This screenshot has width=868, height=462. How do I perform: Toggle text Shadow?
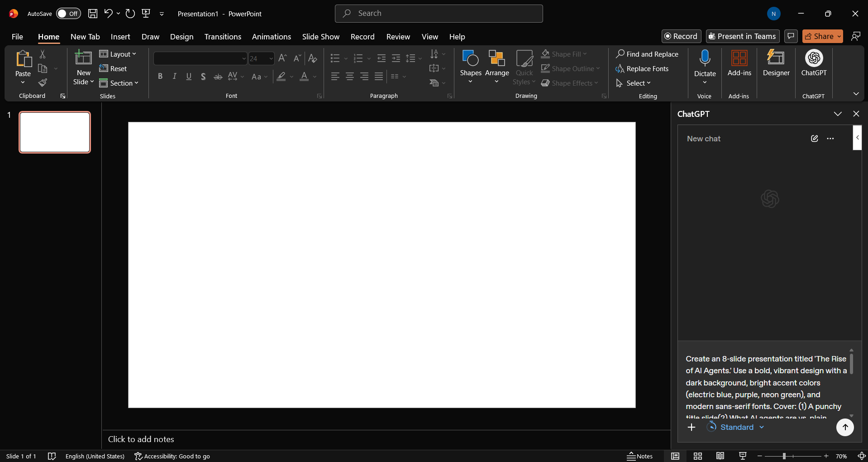click(x=203, y=77)
